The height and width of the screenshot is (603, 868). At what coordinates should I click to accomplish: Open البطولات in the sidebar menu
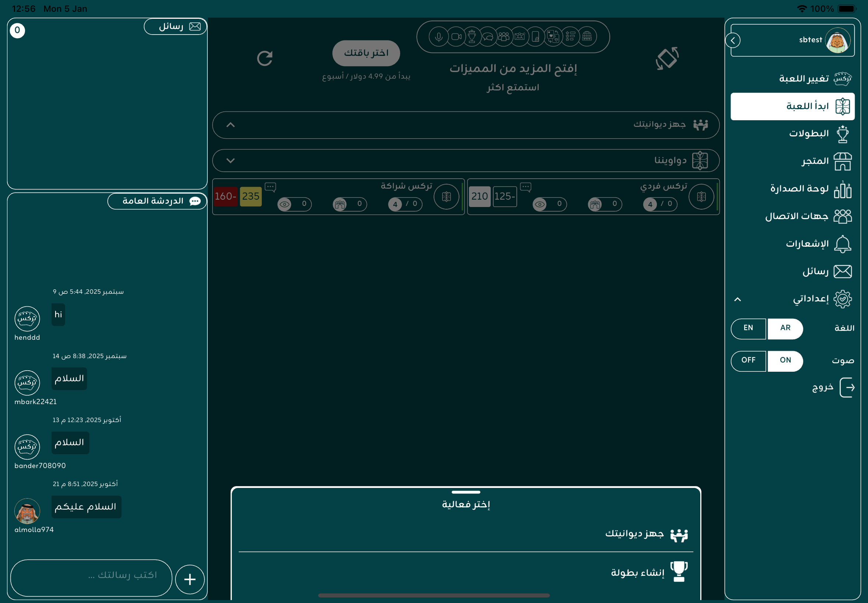[x=809, y=134]
